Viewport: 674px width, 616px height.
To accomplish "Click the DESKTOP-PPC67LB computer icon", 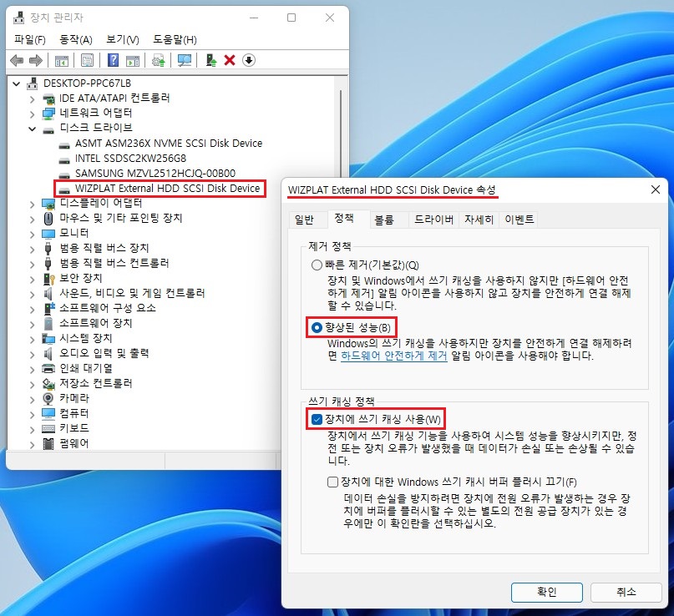I will coord(33,83).
